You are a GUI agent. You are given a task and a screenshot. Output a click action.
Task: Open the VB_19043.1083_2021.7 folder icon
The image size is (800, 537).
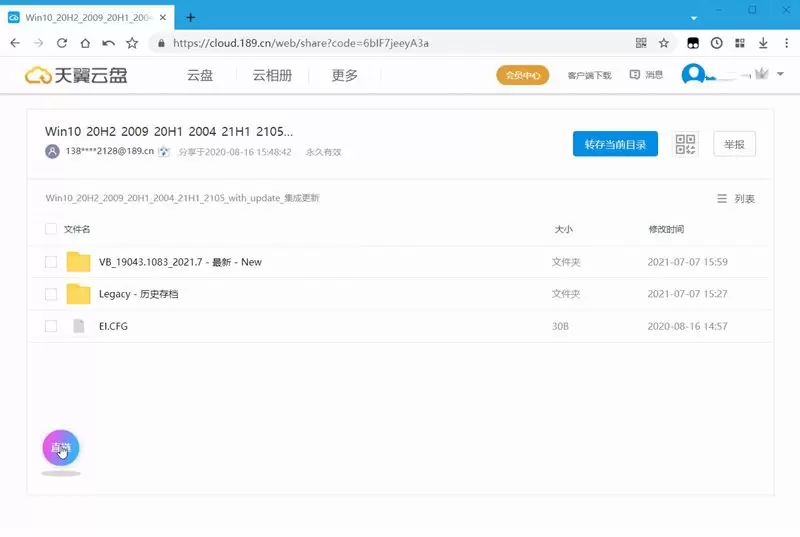(x=78, y=262)
